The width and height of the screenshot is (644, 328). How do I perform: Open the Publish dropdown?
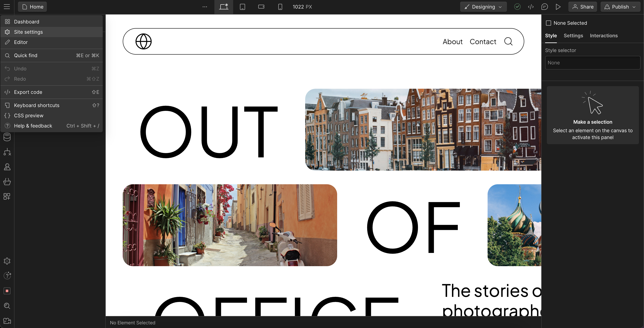[620, 7]
